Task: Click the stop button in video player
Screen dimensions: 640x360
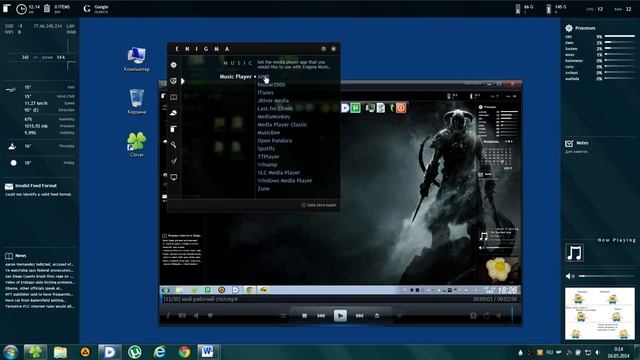Action: [304, 316]
